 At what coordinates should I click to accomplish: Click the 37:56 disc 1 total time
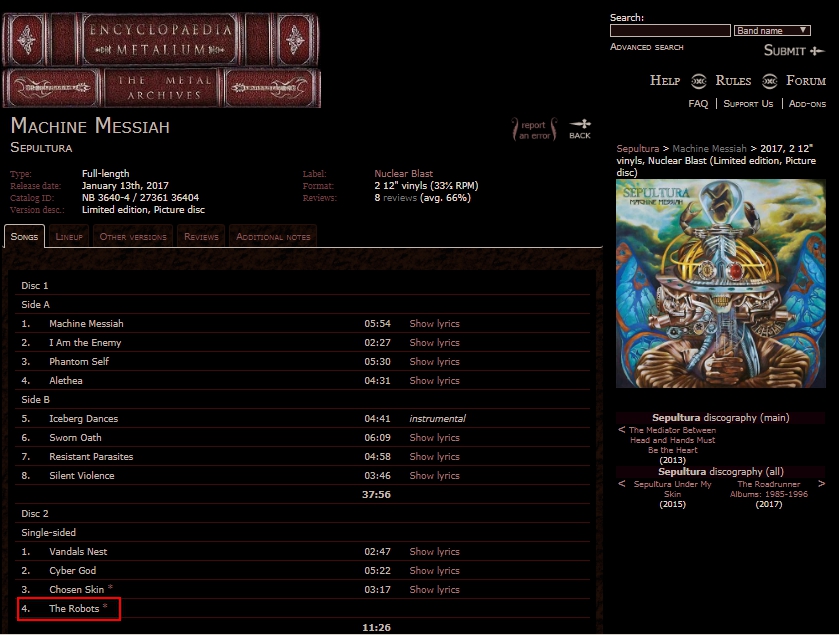coord(376,494)
